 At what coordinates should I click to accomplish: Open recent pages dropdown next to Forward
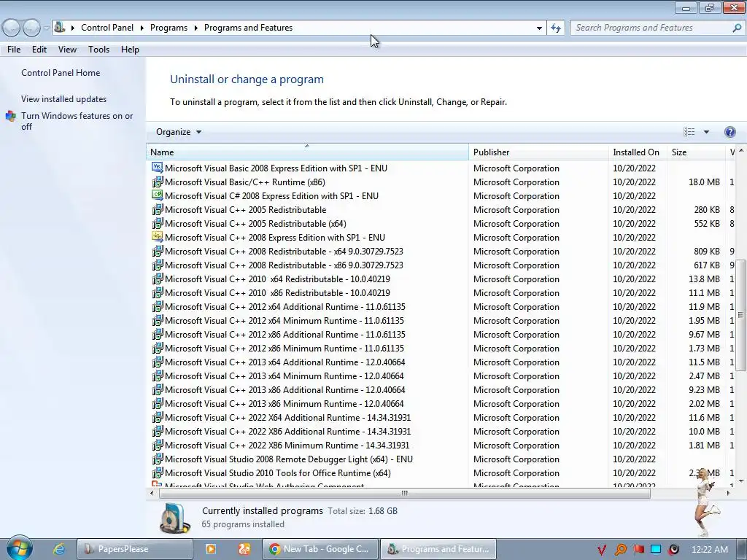(x=46, y=28)
